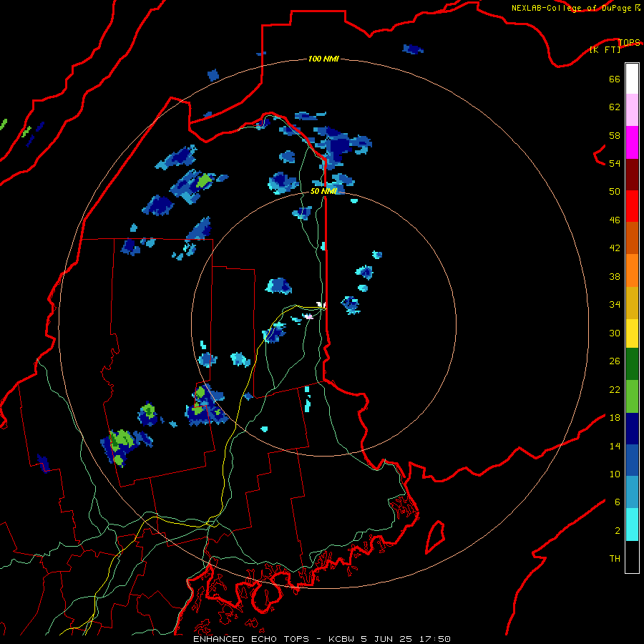Select the bright red legend swatch
The width and height of the screenshot is (644, 644).
click(632, 206)
